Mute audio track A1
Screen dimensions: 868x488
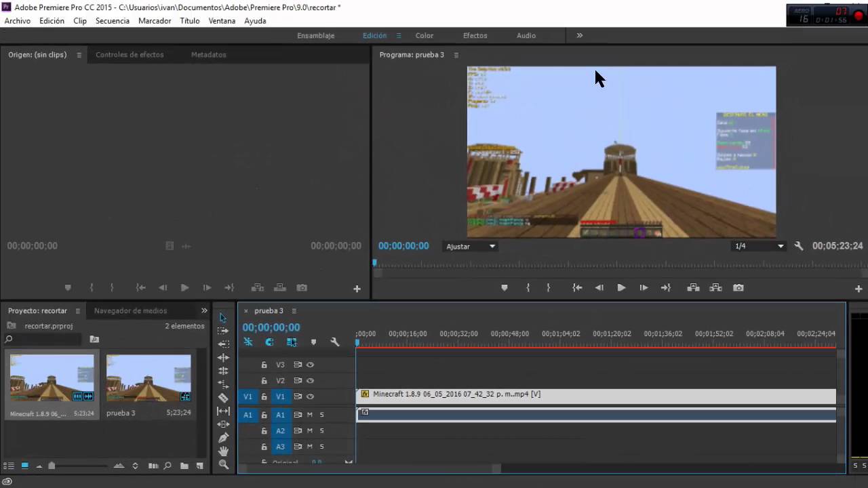(x=310, y=415)
